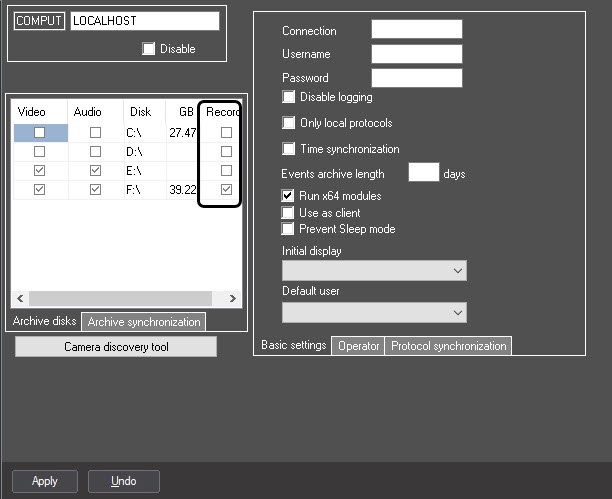This screenshot has width=612, height=499.
Task: Click the Camera discovery tool button
Action: click(116, 347)
